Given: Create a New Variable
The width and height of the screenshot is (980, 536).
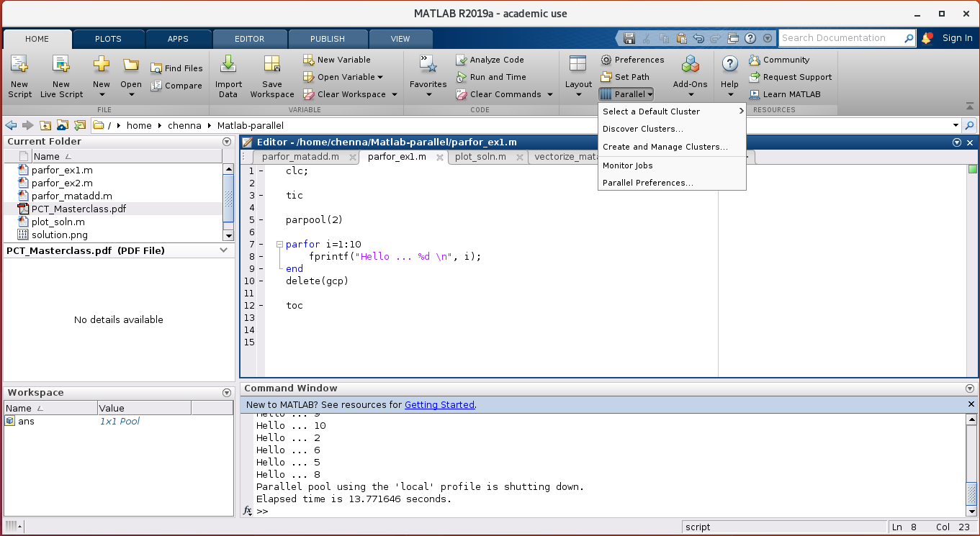Looking at the screenshot, I should (x=337, y=60).
